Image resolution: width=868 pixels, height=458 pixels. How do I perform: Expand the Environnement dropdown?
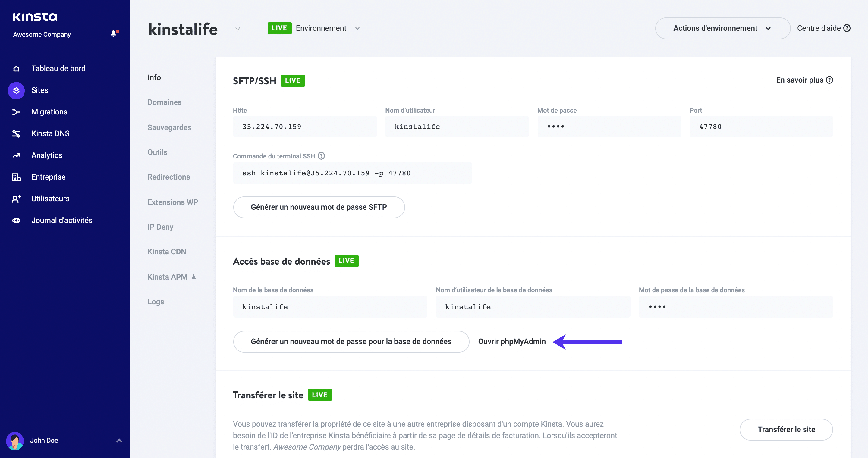pos(357,28)
